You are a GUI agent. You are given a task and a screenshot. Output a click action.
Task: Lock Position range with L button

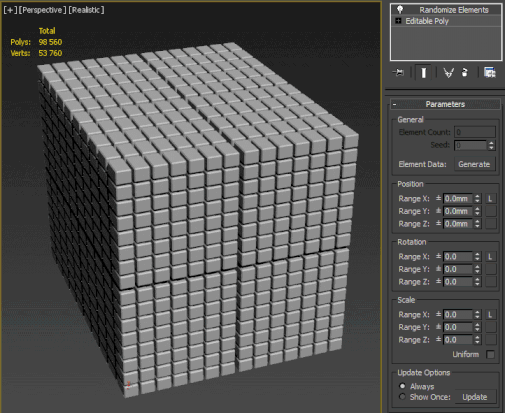click(x=490, y=199)
